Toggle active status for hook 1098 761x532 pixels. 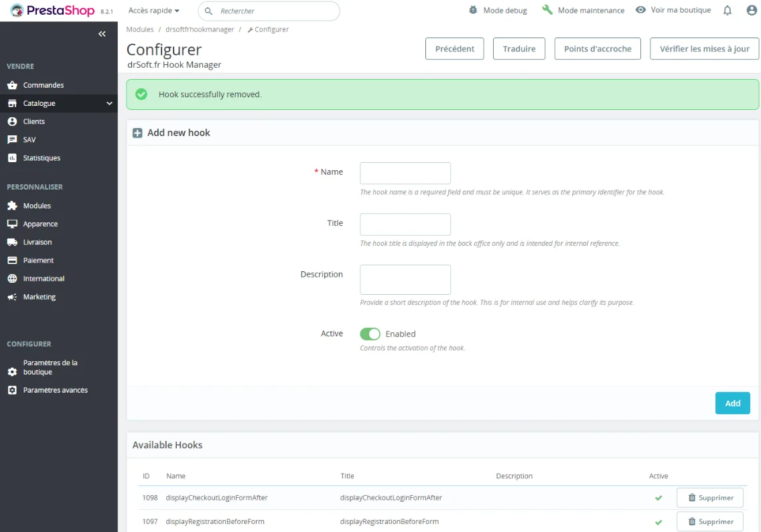tap(659, 498)
